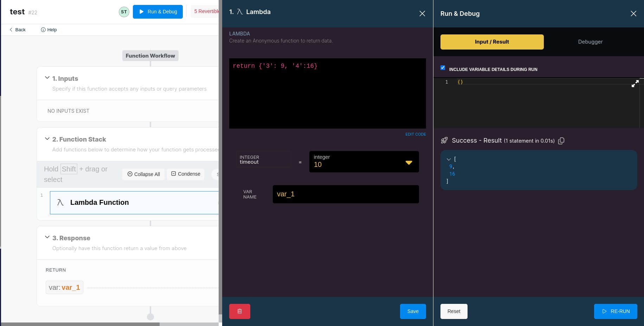Copy the run result with the copy icon
The height and width of the screenshot is (326, 644).
[561, 141]
